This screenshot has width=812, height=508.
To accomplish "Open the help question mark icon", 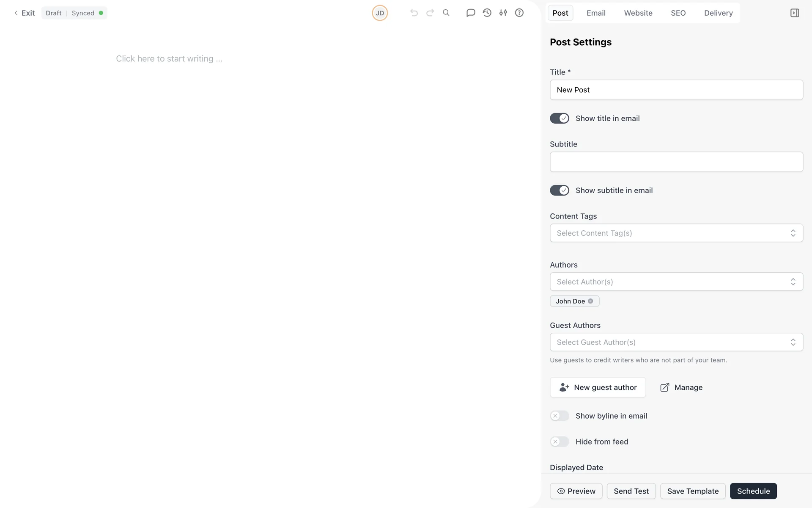I will click(x=519, y=13).
